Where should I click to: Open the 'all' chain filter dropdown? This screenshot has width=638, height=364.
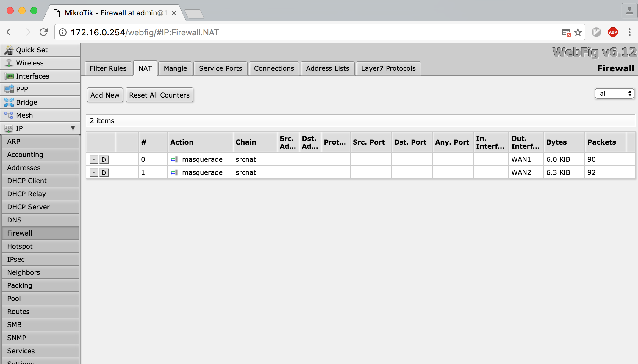click(614, 93)
